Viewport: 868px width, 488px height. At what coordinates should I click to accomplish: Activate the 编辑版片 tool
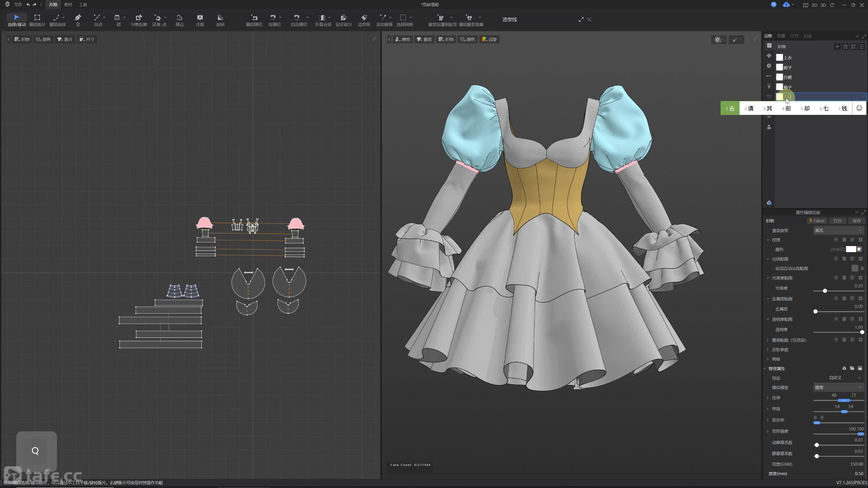coord(37,20)
